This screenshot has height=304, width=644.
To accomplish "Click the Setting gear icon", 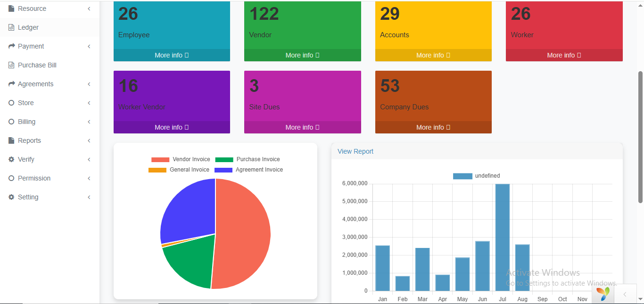I will pos(12,197).
